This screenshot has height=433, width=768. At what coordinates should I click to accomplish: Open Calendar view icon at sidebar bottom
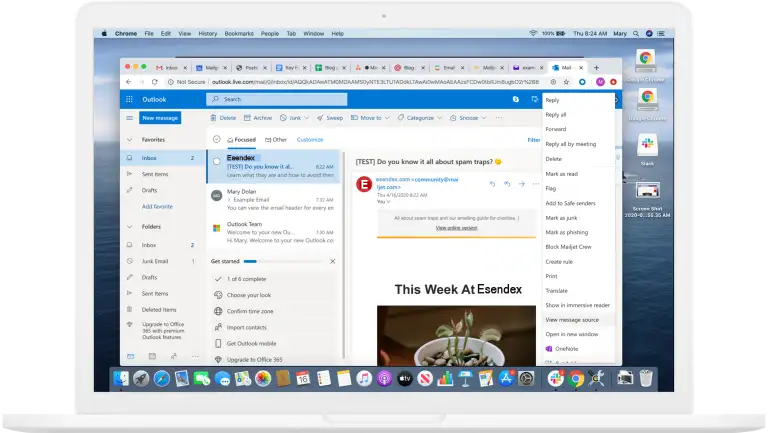152,357
